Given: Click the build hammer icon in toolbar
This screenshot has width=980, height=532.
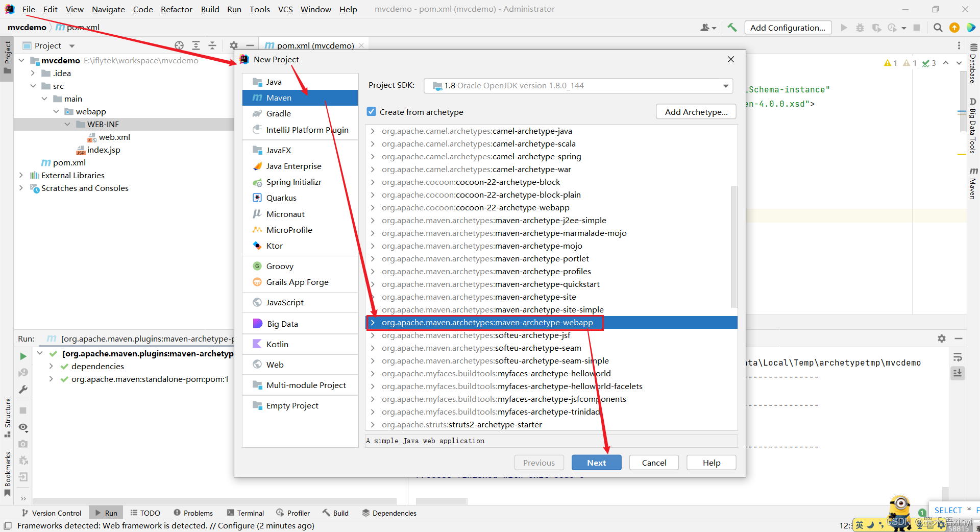Looking at the screenshot, I should click(732, 28).
